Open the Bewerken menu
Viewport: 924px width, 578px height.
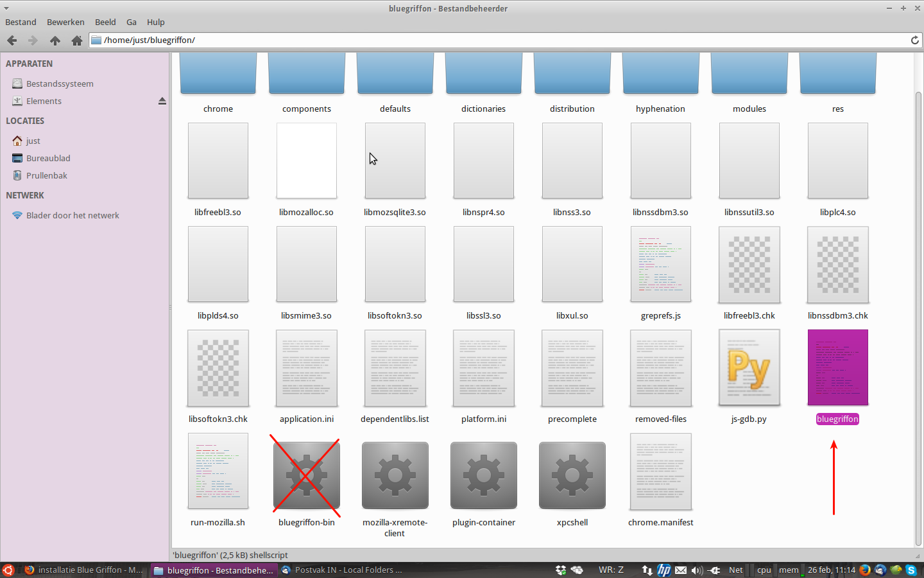[x=65, y=22]
